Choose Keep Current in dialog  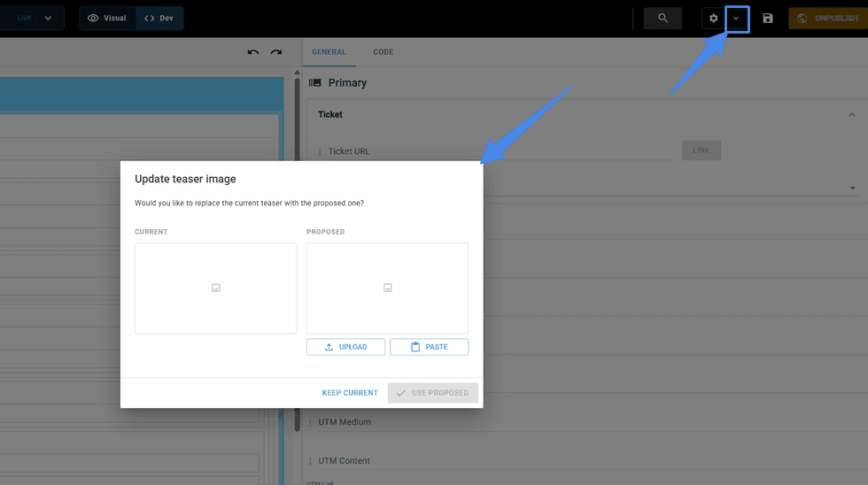pos(350,393)
